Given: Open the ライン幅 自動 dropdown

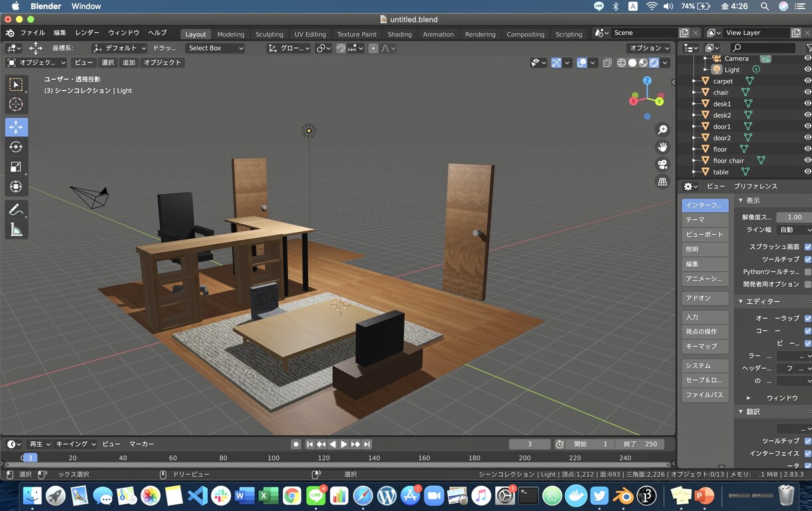Looking at the screenshot, I should (x=794, y=230).
